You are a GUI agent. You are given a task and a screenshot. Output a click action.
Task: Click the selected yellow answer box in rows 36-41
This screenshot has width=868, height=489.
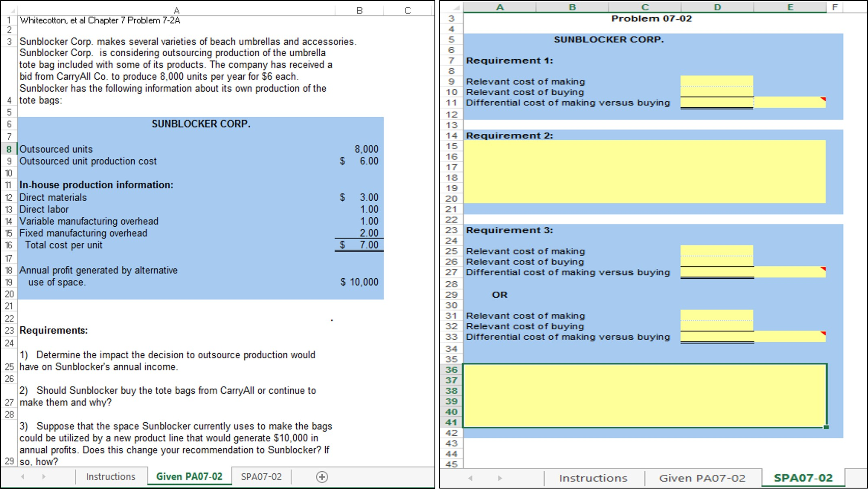coord(645,396)
